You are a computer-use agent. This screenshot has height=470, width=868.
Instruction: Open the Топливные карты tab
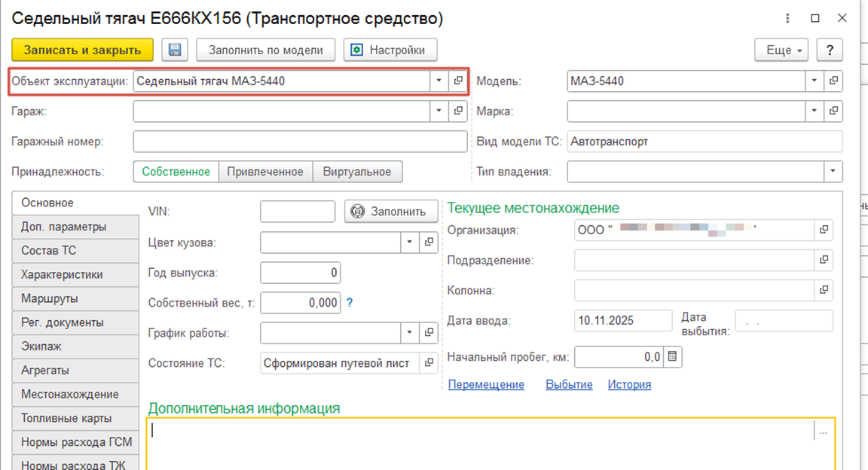point(75,418)
